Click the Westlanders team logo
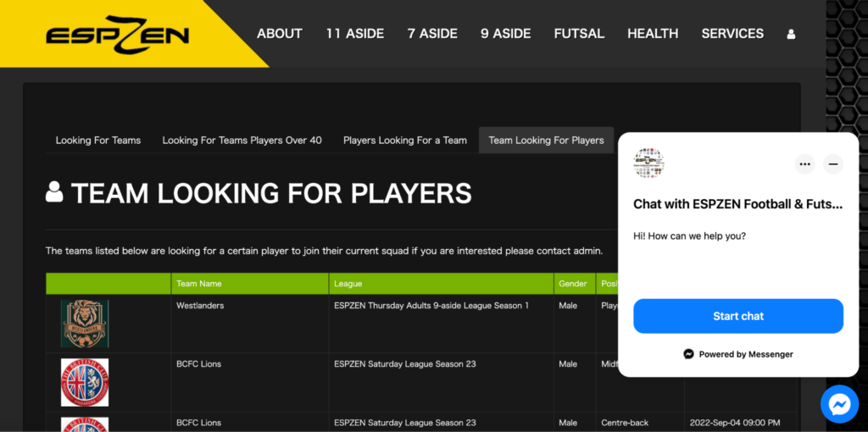Image resolution: width=868 pixels, height=432 pixels. (x=85, y=324)
